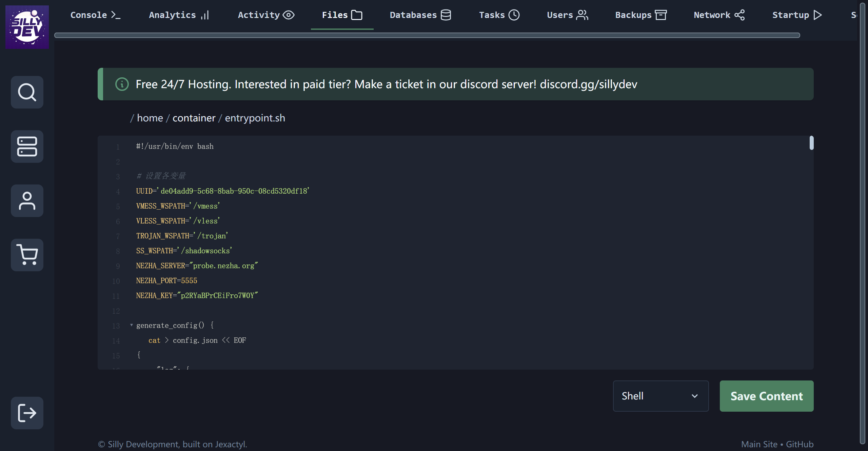The height and width of the screenshot is (451, 868).
Task: Open search from the sidebar magnifier icon
Action: click(27, 92)
